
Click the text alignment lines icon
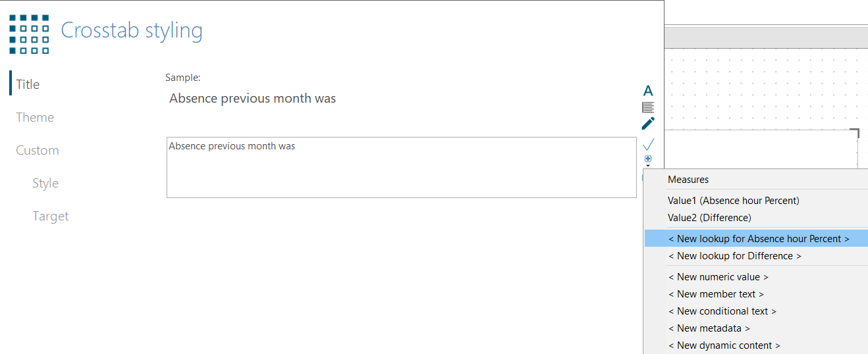pos(648,107)
